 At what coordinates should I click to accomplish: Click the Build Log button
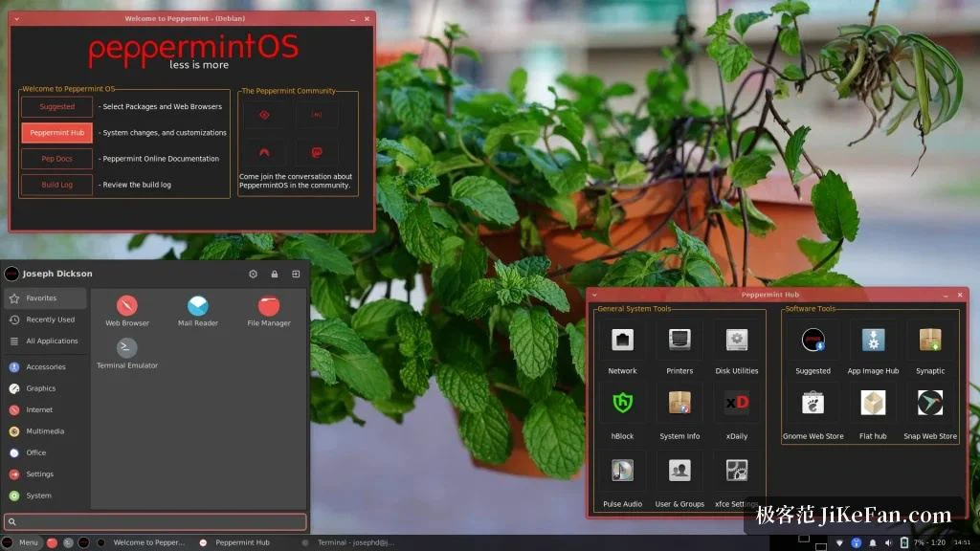(x=56, y=185)
